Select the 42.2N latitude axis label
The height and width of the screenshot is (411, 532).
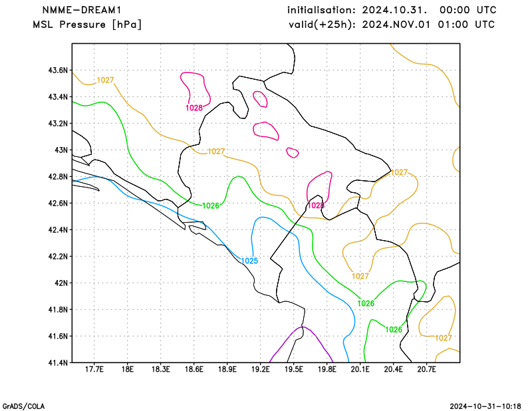[58, 256]
